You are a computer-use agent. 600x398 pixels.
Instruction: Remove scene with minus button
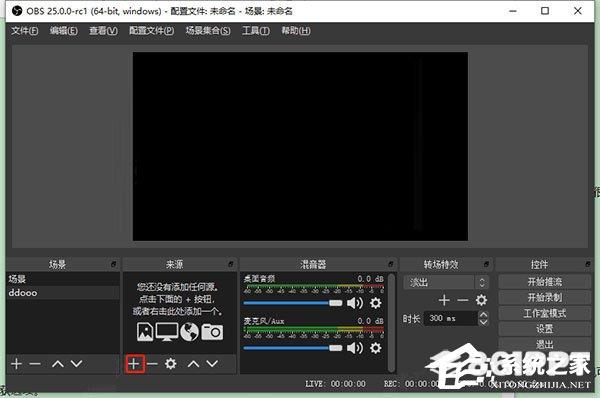(x=35, y=364)
